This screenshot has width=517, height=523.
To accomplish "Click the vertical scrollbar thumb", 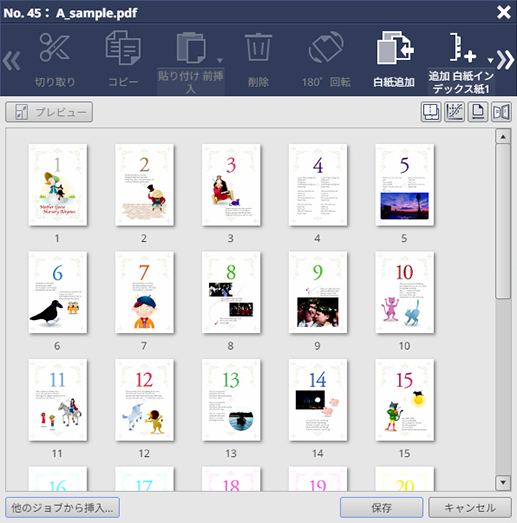I will 503,221.
